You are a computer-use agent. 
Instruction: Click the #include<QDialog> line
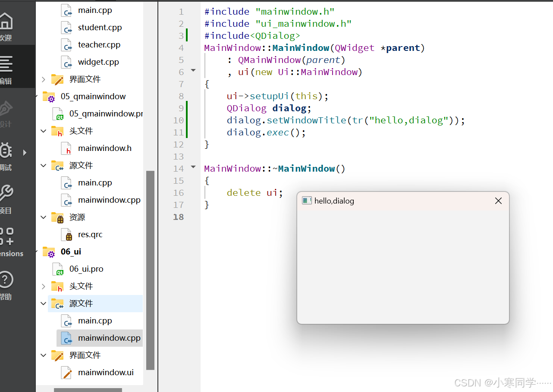252,36
